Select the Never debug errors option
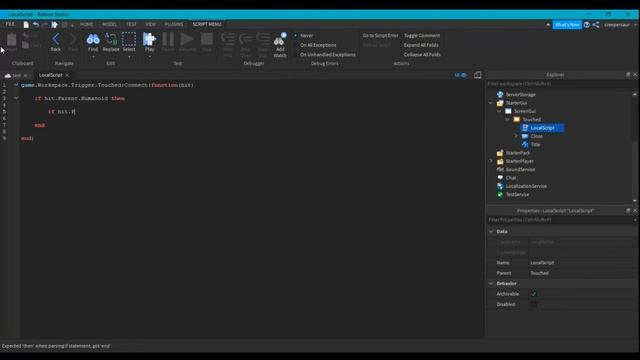 point(304,36)
